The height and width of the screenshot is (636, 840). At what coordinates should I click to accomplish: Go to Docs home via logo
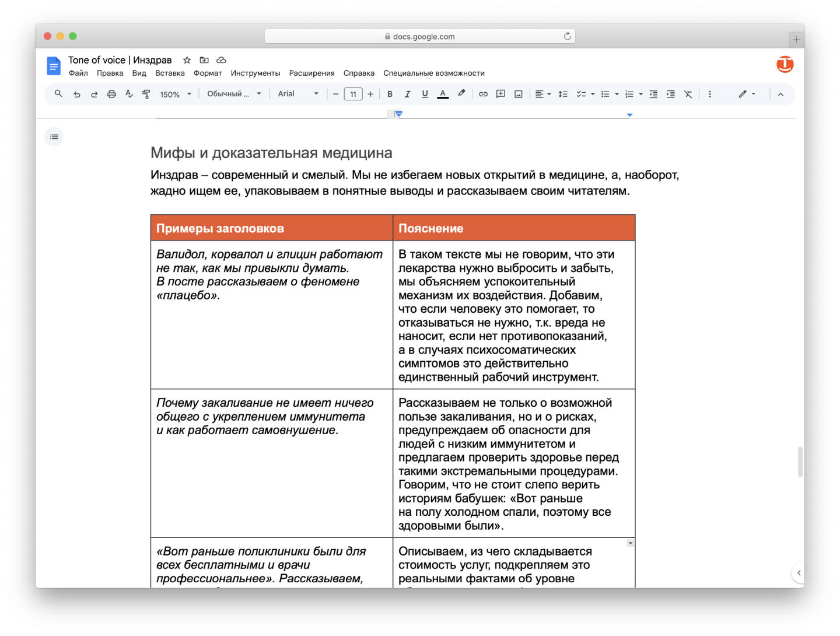(54, 66)
